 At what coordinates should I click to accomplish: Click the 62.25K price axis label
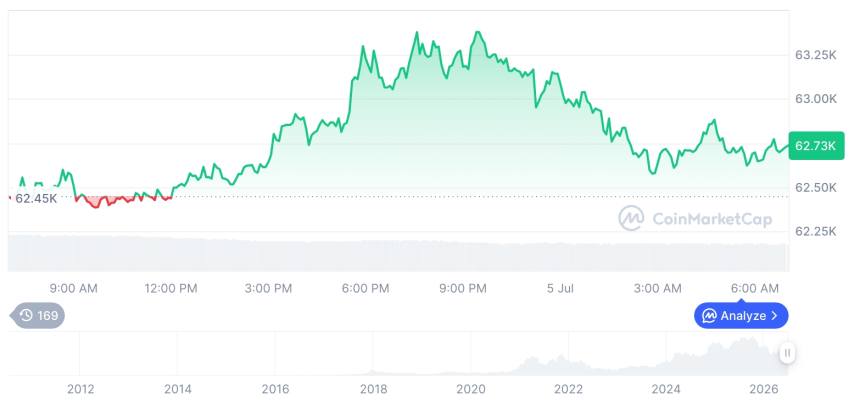[816, 233]
